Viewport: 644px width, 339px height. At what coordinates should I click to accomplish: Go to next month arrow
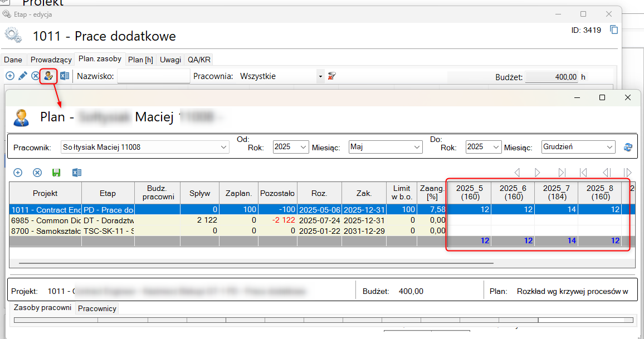[x=537, y=173]
